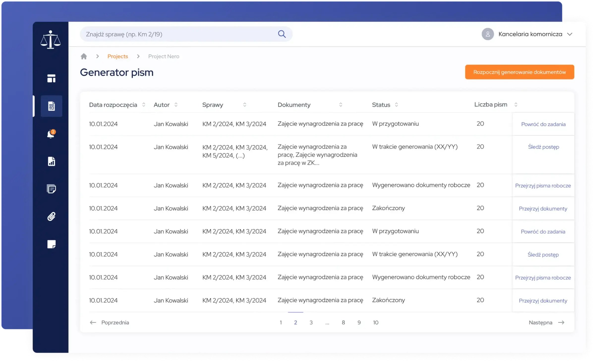This screenshot has width=597, height=364.
Task: Open the sticky note sidebar icon
Action: [x=51, y=244]
